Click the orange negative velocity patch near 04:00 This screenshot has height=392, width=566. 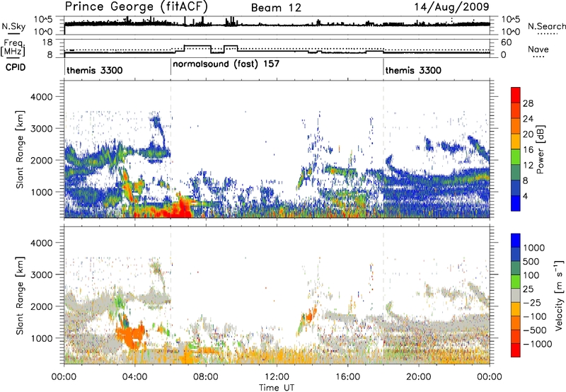click(131, 334)
